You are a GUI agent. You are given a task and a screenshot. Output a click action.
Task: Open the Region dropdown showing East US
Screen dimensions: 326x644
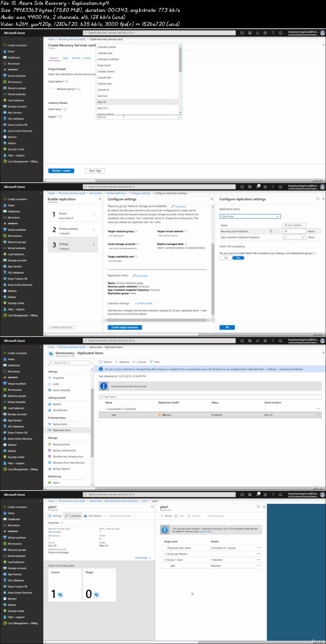(x=139, y=117)
